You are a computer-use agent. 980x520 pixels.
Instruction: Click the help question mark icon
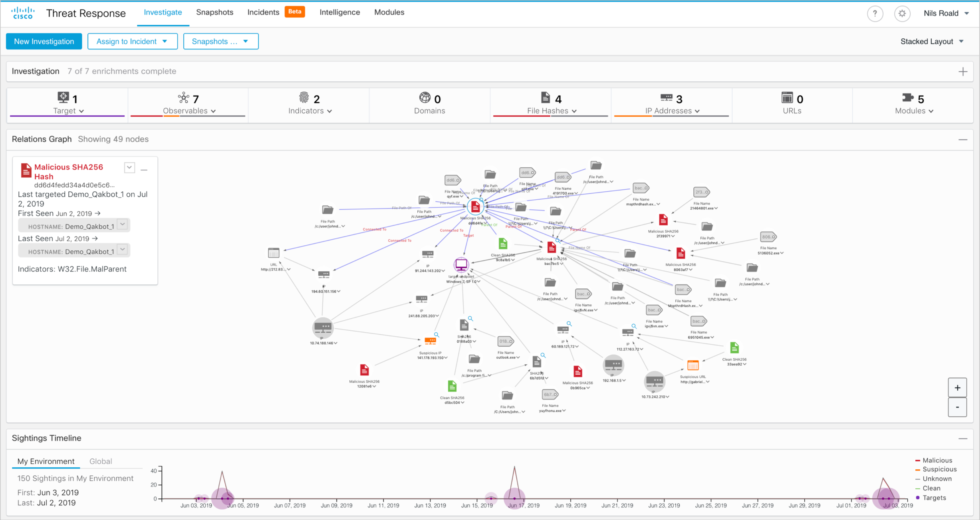[875, 14]
